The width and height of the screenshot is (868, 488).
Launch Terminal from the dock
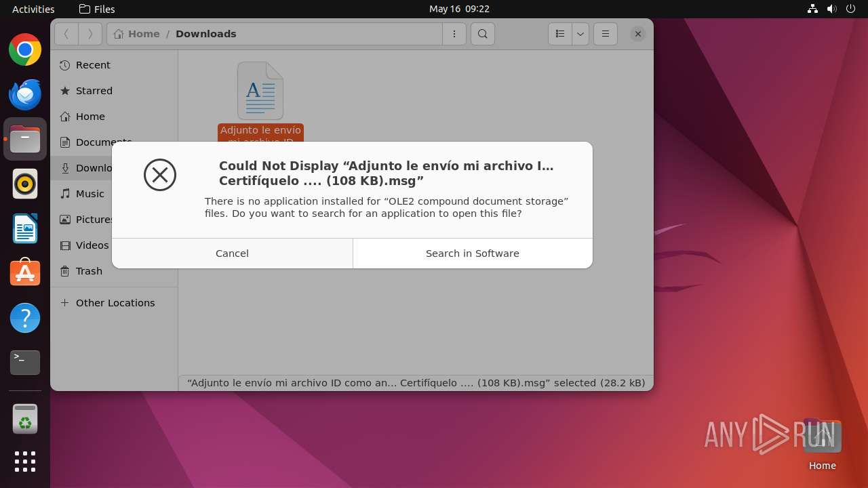(x=25, y=363)
